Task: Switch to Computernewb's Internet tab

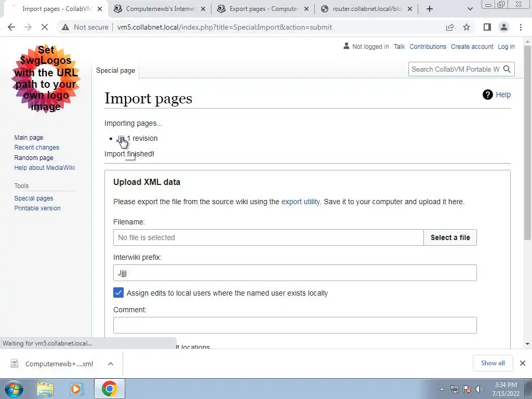Action: tap(160, 9)
